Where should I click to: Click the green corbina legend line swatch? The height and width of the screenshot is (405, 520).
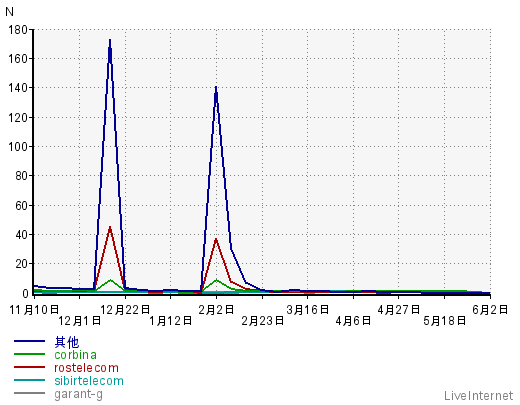pyautogui.click(x=29, y=354)
